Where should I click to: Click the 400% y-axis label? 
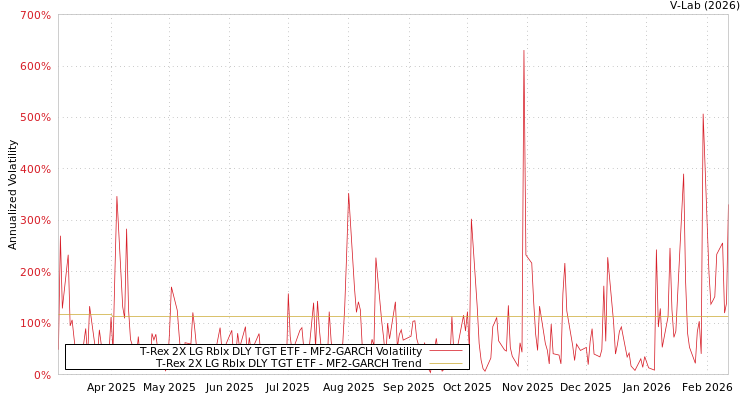(35, 169)
